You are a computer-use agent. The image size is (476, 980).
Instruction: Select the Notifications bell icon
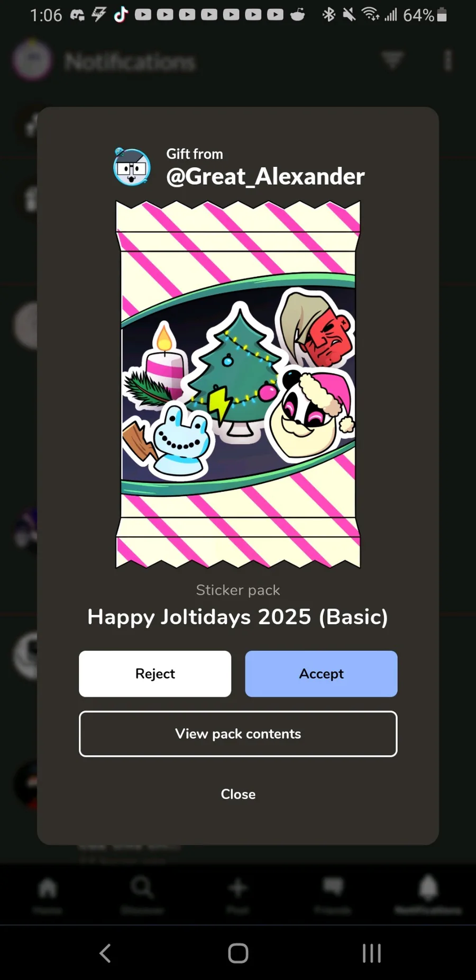pyautogui.click(x=428, y=894)
